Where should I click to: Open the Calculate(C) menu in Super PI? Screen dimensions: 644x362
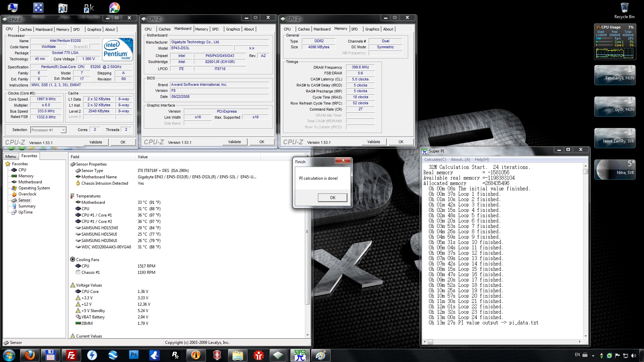[435, 160]
